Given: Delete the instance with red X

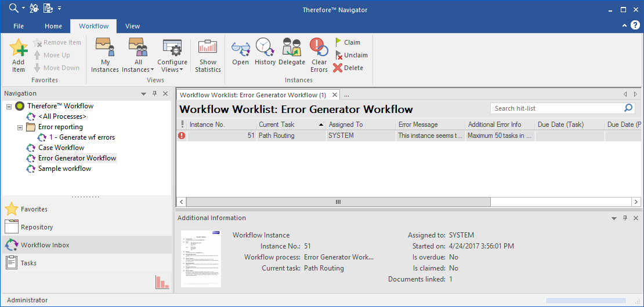Looking at the screenshot, I should (348, 68).
